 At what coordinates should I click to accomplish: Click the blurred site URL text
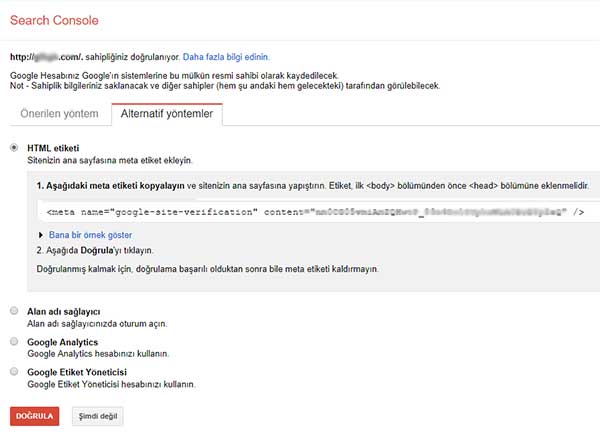coord(46,57)
